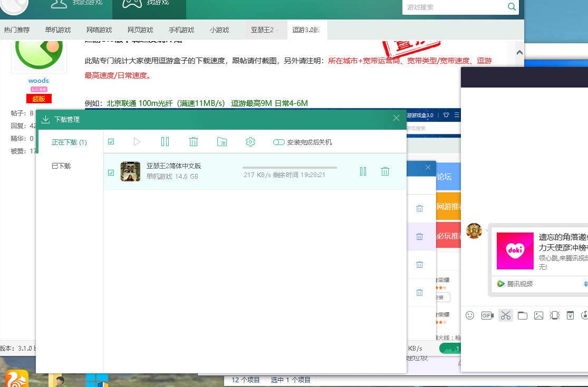Screen dimensions: 588x387
Task: Open the 小游戏 tab
Action: click(x=219, y=30)
